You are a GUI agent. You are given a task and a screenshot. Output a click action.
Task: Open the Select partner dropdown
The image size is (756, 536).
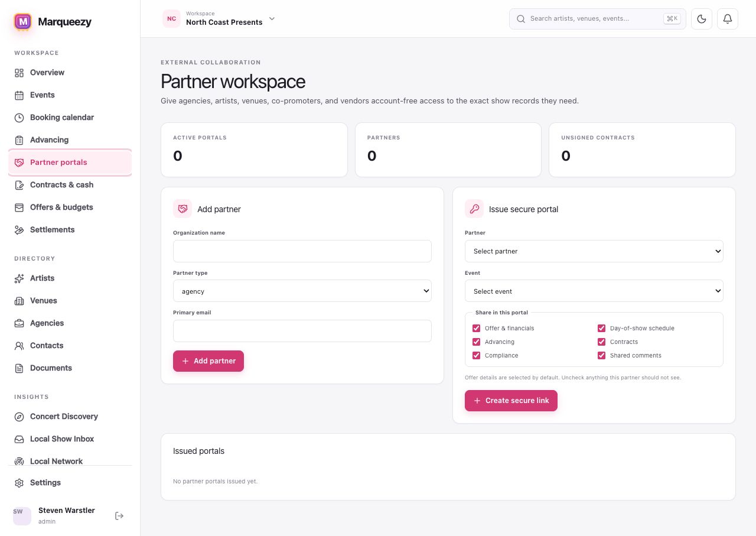tap(594, 251)
